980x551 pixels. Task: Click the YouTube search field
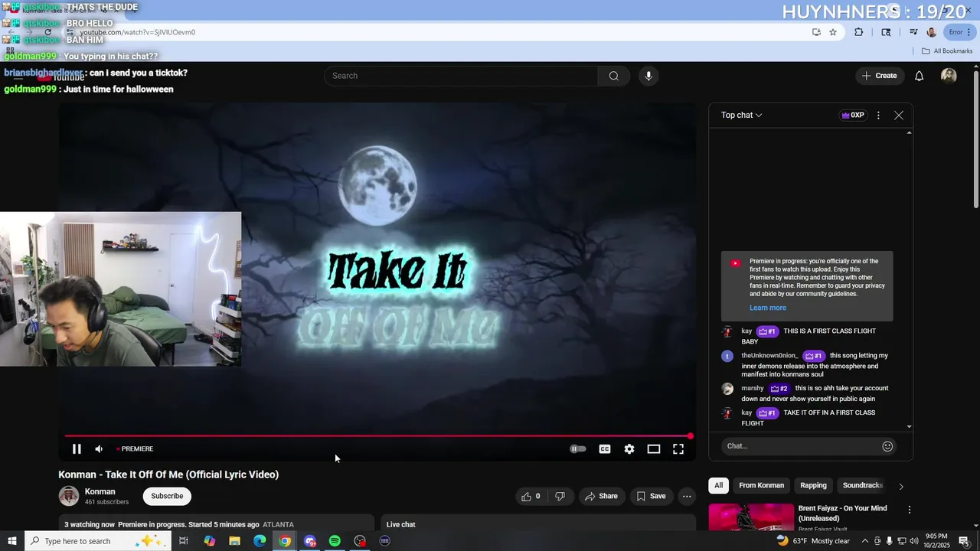(x=462, y=76)
